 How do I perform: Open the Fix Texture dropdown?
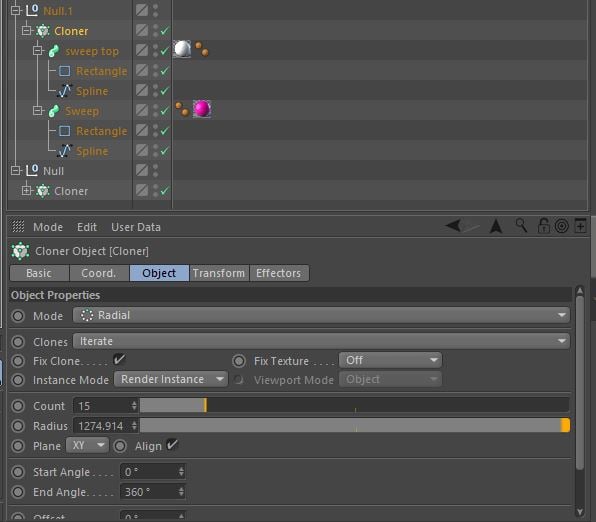(390, 360)
